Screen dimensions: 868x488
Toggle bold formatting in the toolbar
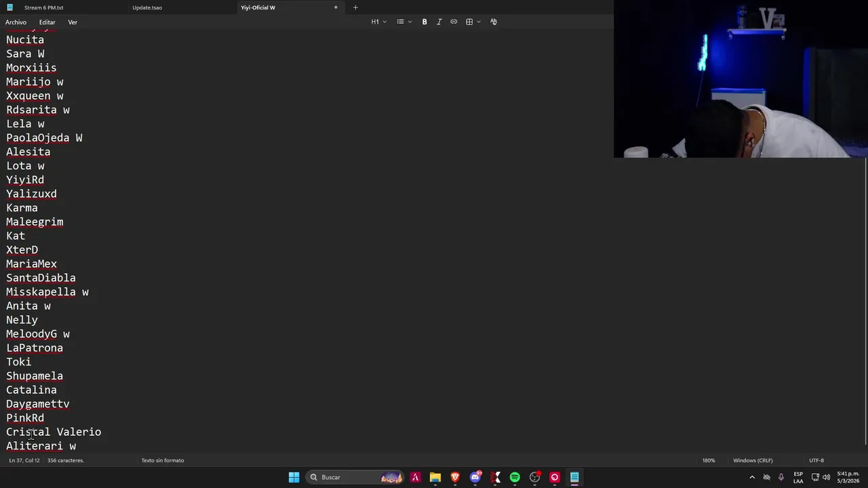click(425, 22)
